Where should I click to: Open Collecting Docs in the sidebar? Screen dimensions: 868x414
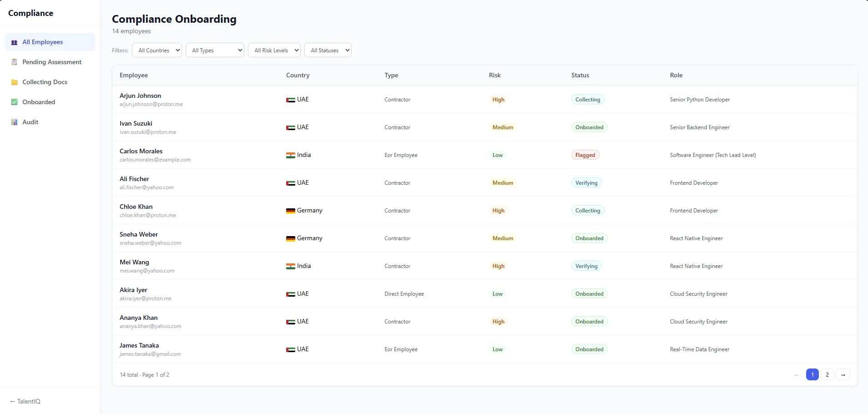click(x=50, y=82)
